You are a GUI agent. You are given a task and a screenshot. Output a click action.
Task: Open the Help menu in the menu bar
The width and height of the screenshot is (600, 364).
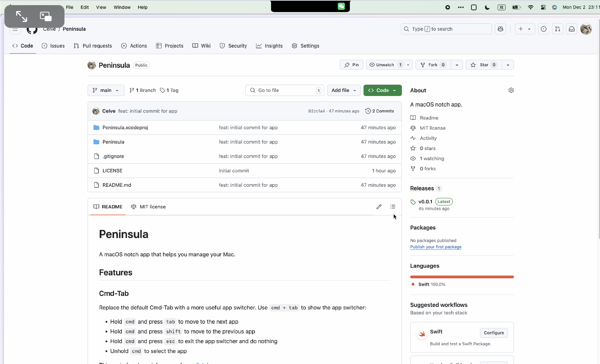(x=142, y=7)
